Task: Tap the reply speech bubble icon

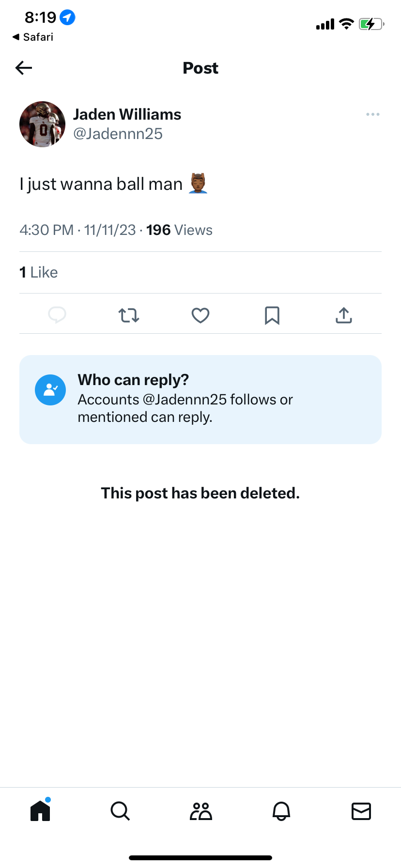Action: tap(57, 315)
